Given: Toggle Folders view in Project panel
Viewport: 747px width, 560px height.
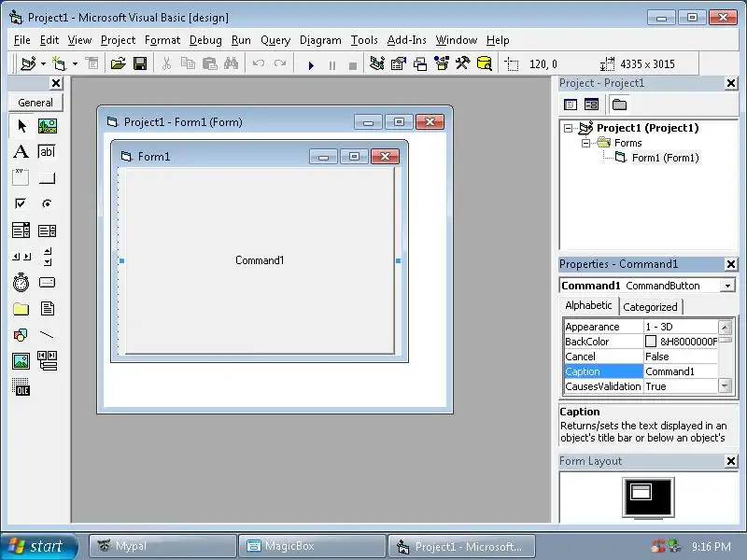Looking at the screenshot, I should [619, 105].
